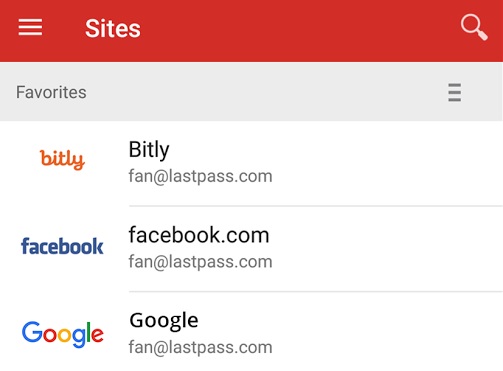The image size is (503, 371).
Task: Click the red app header bar
Action: tap(251, 31)
